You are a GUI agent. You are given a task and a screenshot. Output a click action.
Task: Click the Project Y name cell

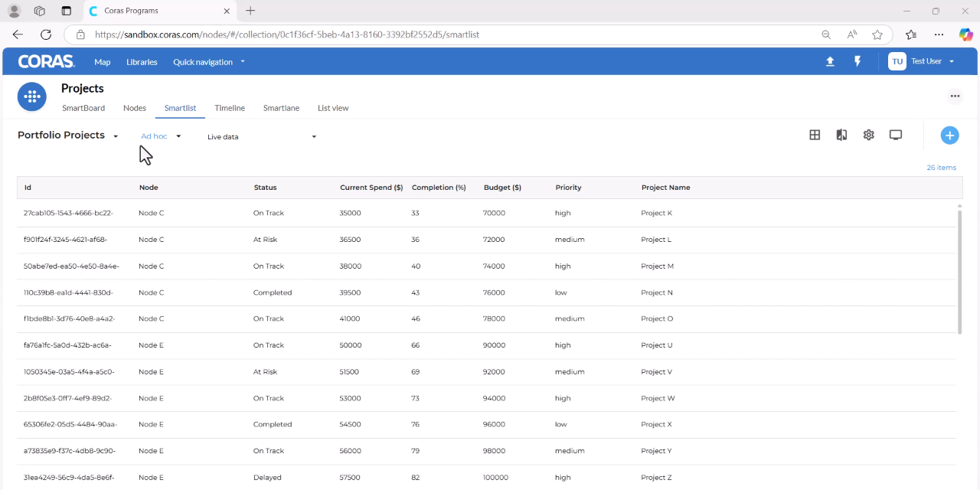tap(656, 451)
